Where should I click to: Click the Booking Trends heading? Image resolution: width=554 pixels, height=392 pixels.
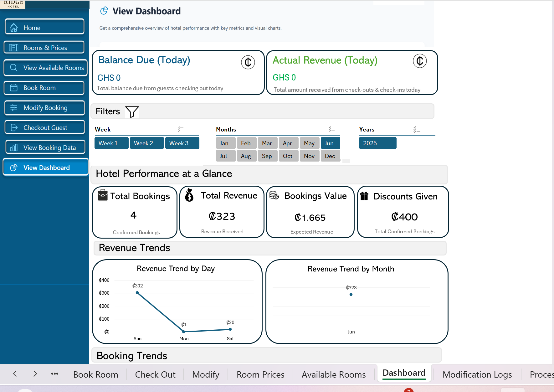click(x=132, y=356)
